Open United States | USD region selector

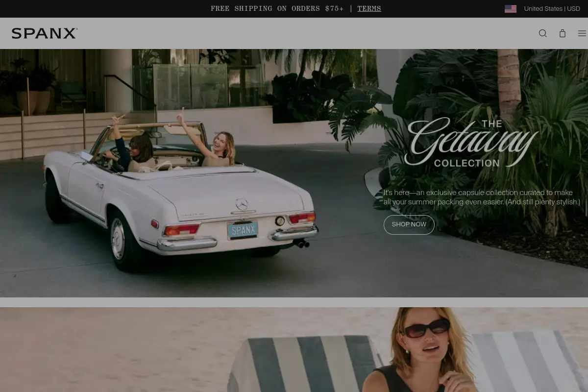click(552, 9)
